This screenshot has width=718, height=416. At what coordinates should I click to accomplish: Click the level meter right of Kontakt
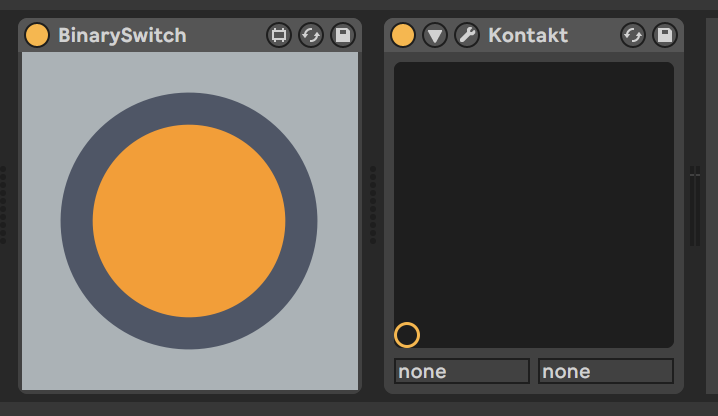(694, 205)
